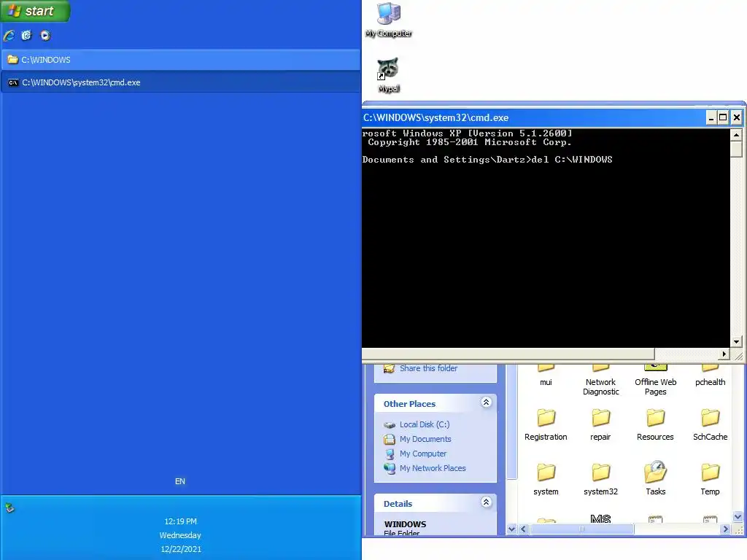This screenshot has width=747, height=560.
Task: Click cmd vertical scrollbar down arrow
Action: (737, 341)
